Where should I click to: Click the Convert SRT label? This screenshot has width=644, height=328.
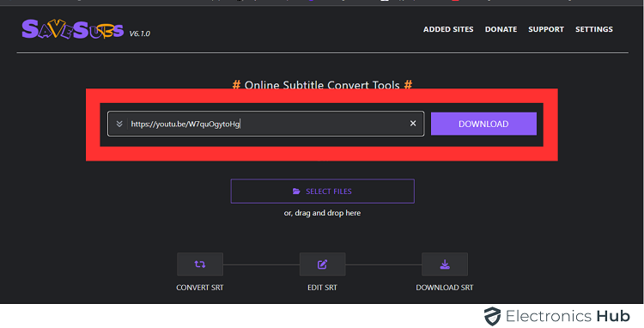point(200,288)
